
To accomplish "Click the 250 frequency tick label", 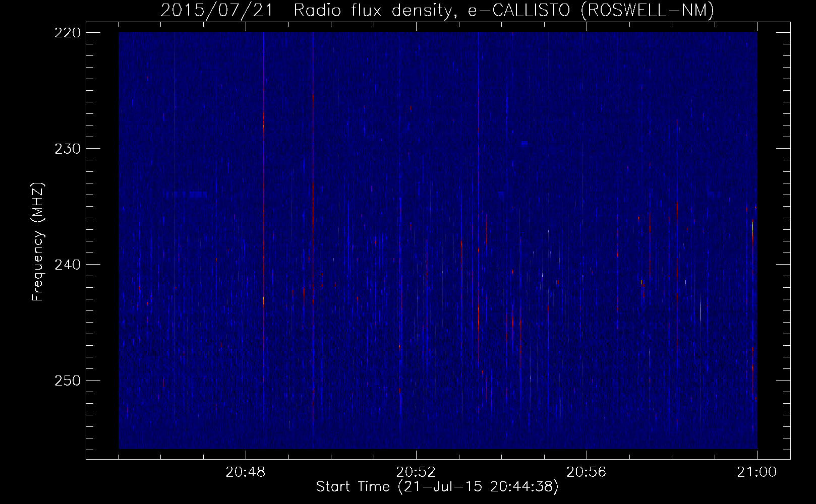I will (x=67, y=381).
